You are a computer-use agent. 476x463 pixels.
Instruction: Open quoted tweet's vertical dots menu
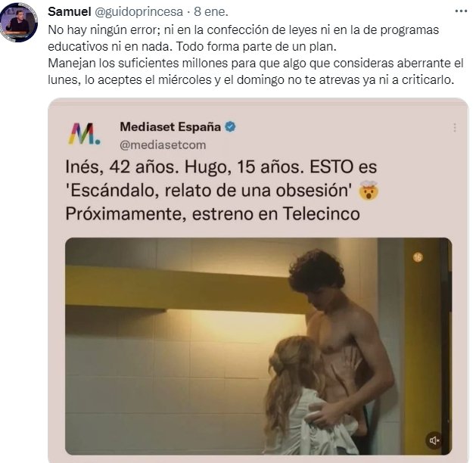tap(455, 127)
